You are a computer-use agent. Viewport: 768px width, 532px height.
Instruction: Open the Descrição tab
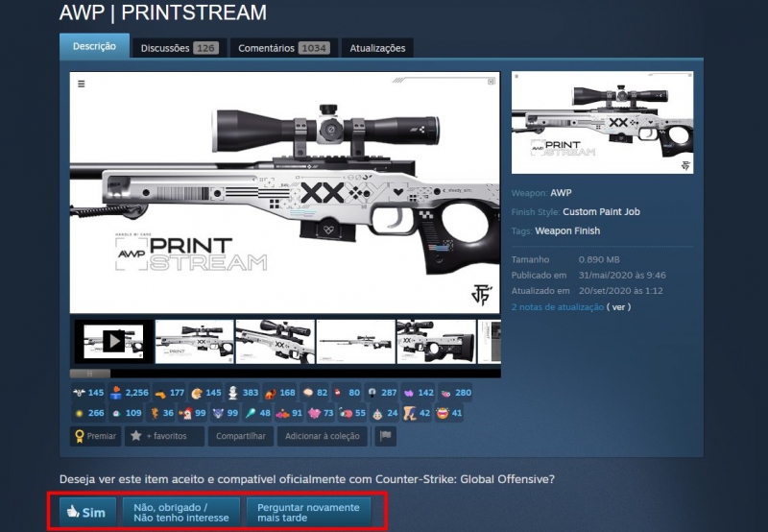pos(94,46)
